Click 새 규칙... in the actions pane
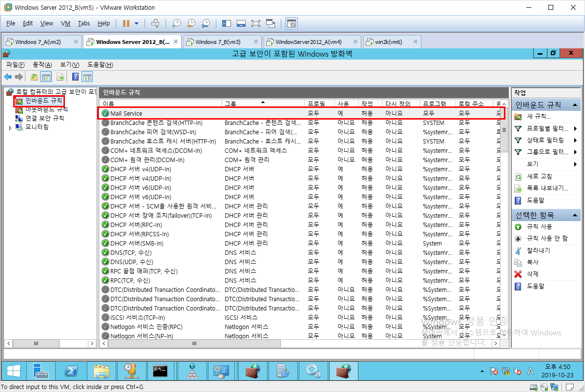 539,117
